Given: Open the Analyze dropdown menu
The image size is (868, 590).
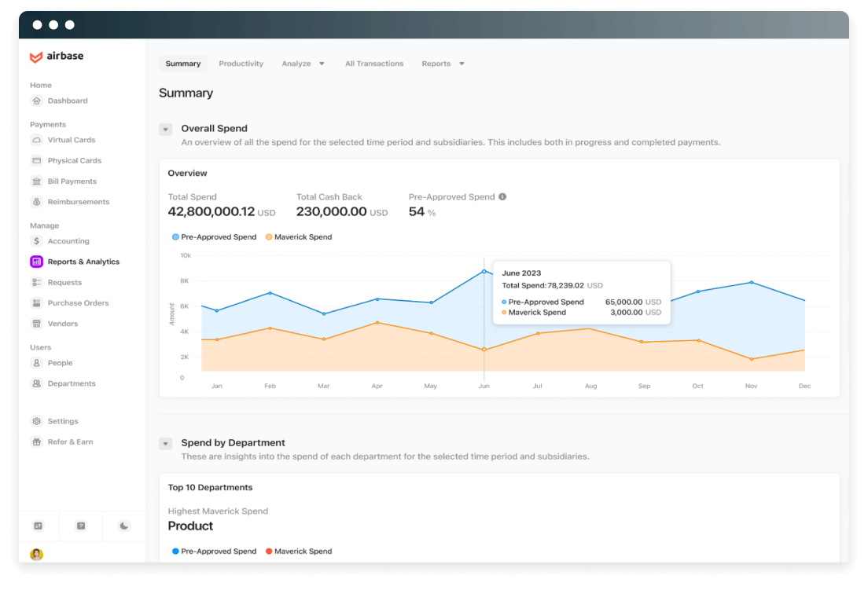Looking at the screenshot, I should pos(303,64).
